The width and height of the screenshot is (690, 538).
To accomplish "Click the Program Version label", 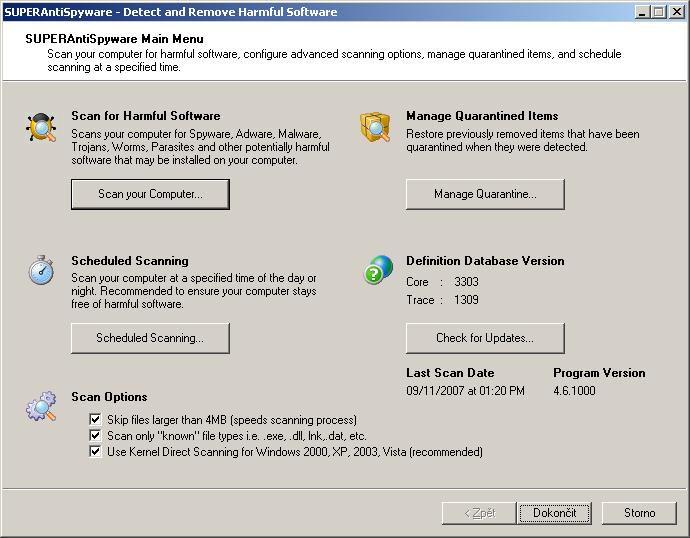I will point(599,373).
